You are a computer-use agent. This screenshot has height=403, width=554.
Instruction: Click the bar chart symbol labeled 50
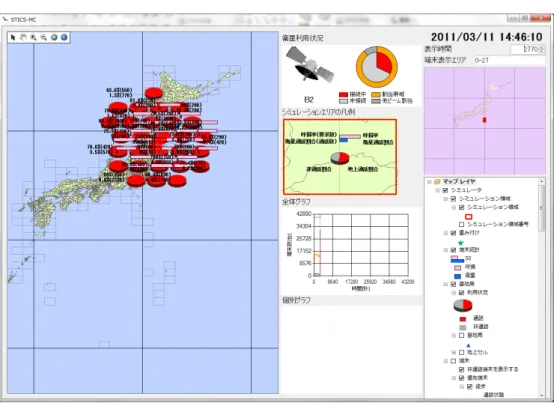pos(457,259)
